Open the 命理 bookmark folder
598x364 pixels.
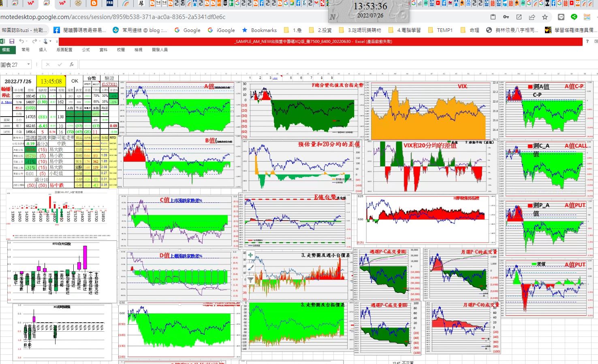[470, 30]
